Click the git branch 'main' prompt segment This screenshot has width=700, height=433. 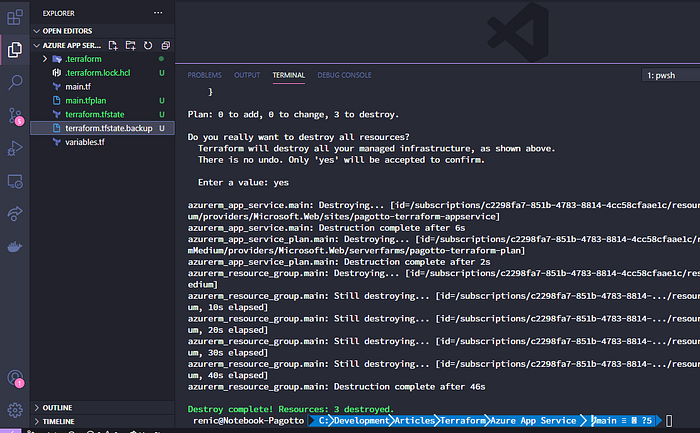(622, 421)
